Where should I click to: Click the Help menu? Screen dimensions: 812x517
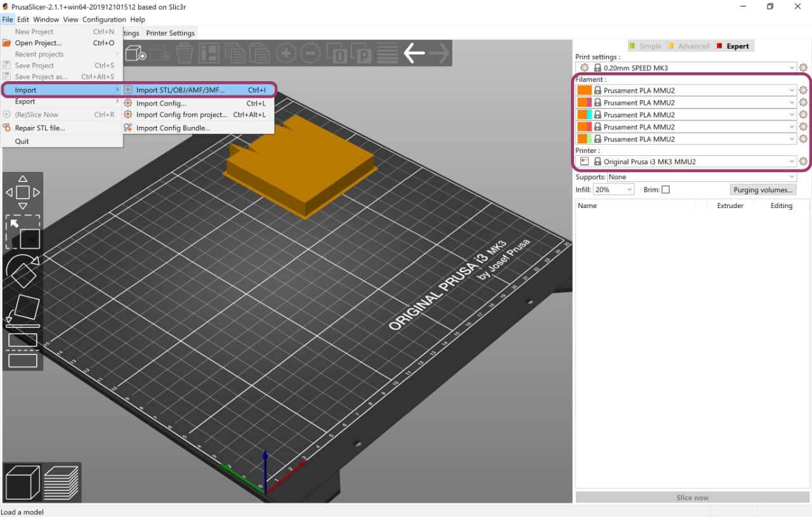pyautogui.click(x=138, y=20)
